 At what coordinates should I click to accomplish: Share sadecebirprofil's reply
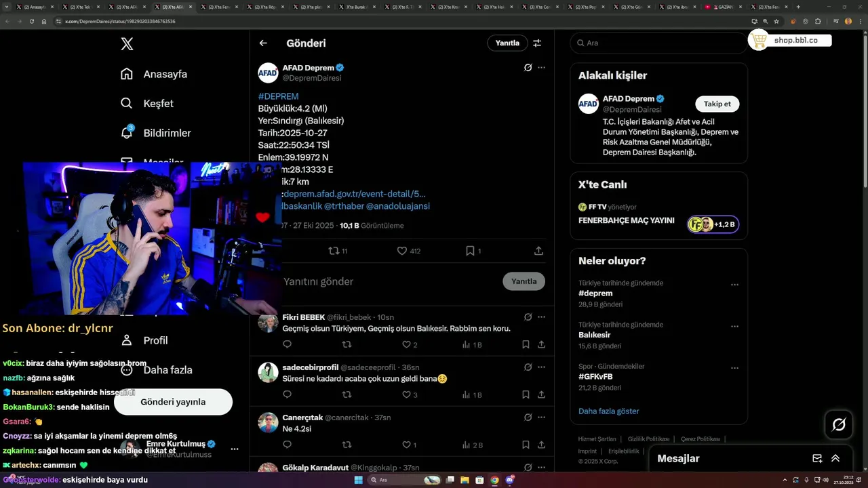tap(541, 394)
